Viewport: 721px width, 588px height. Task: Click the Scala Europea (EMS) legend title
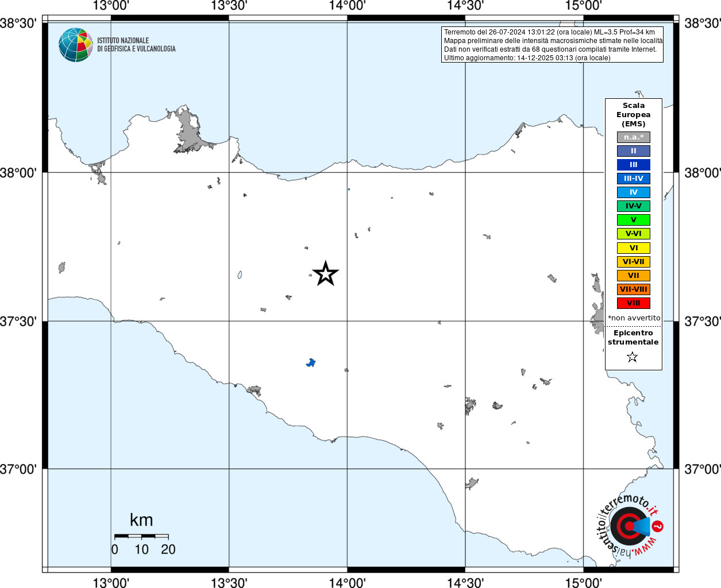634,115
